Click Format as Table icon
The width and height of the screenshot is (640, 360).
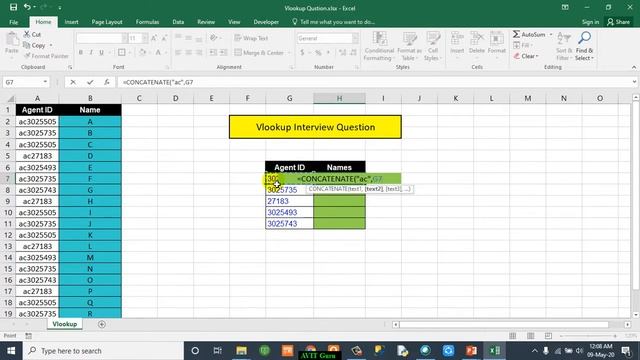(409, 39)
